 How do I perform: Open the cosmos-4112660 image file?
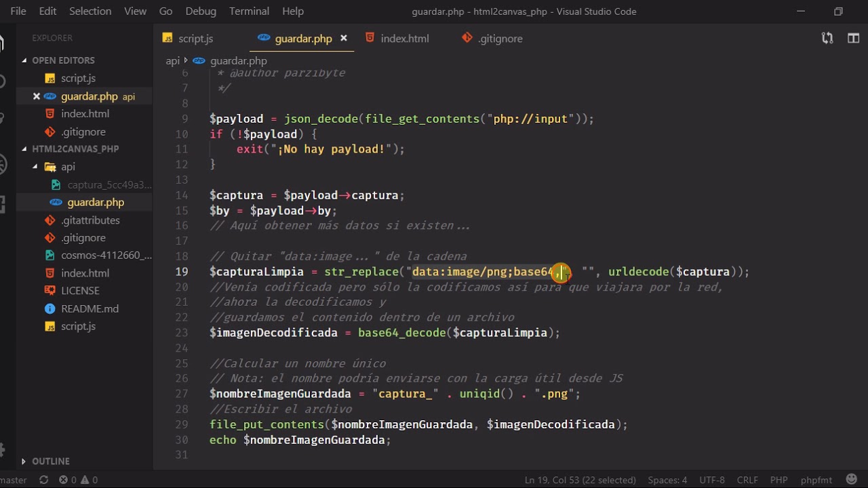coord(106,256)
